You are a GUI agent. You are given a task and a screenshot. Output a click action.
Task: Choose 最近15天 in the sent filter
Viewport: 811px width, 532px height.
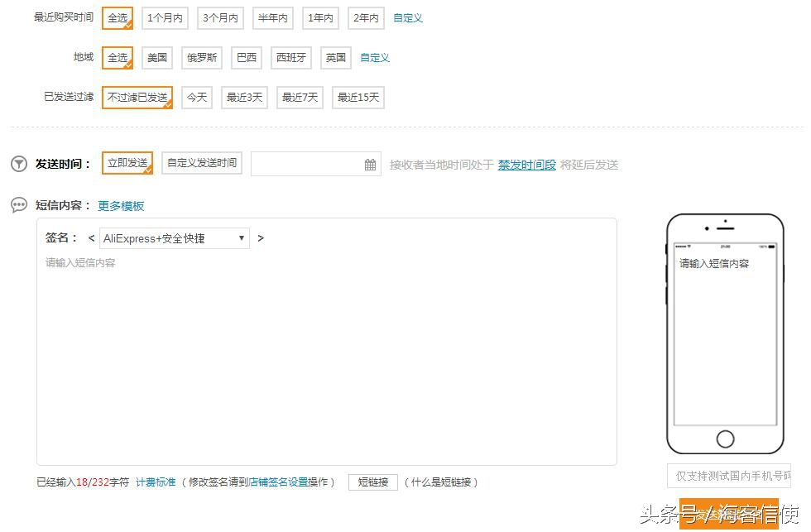point(358,97)
